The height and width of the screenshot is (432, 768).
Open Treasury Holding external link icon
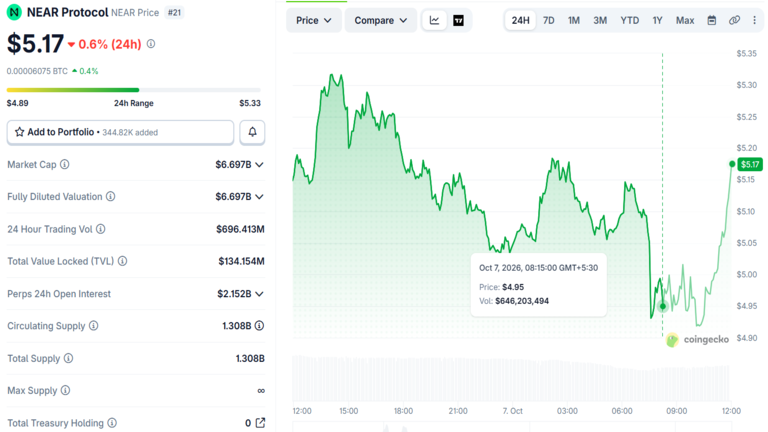coord(260,423)
